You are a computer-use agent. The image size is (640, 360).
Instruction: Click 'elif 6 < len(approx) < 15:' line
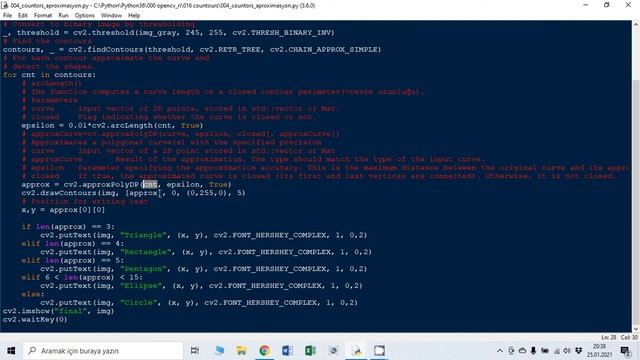pyautogui.click(x=82, y=277)
